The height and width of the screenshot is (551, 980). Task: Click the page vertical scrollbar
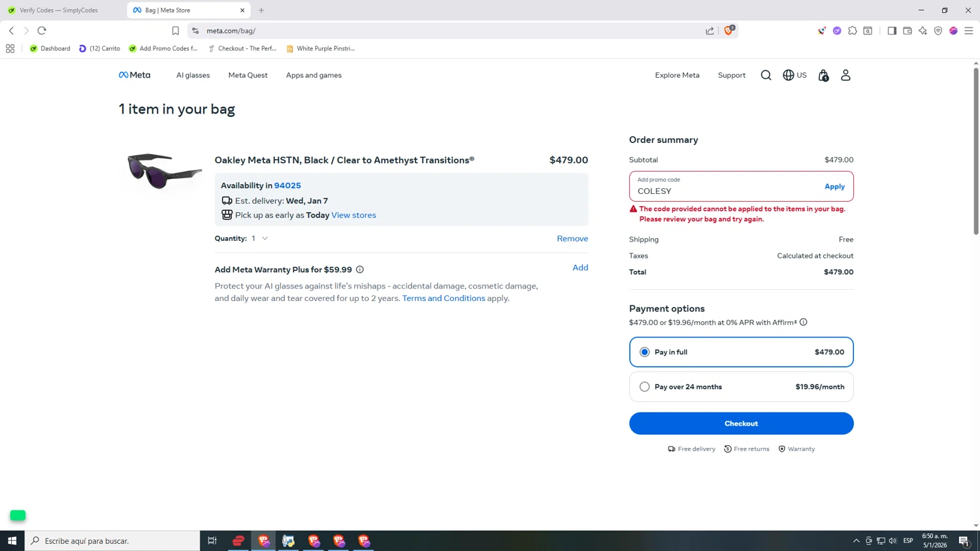click(x=975, y=150)
